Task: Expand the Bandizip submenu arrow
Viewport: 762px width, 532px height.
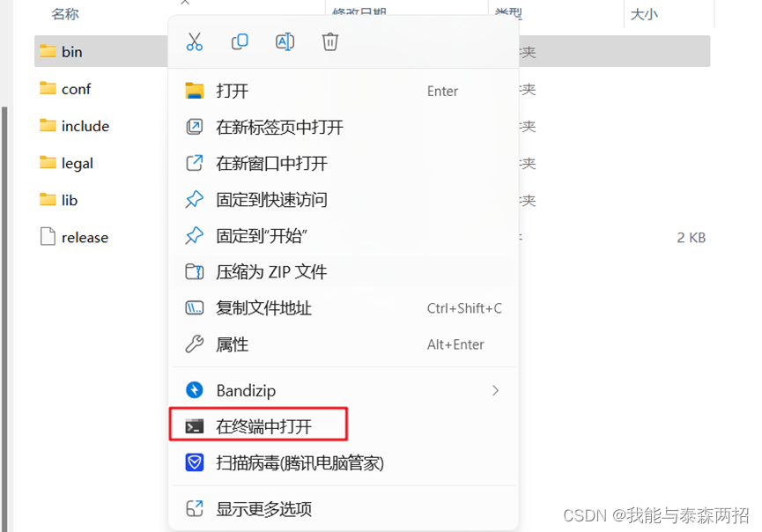Action: [495, 390]
